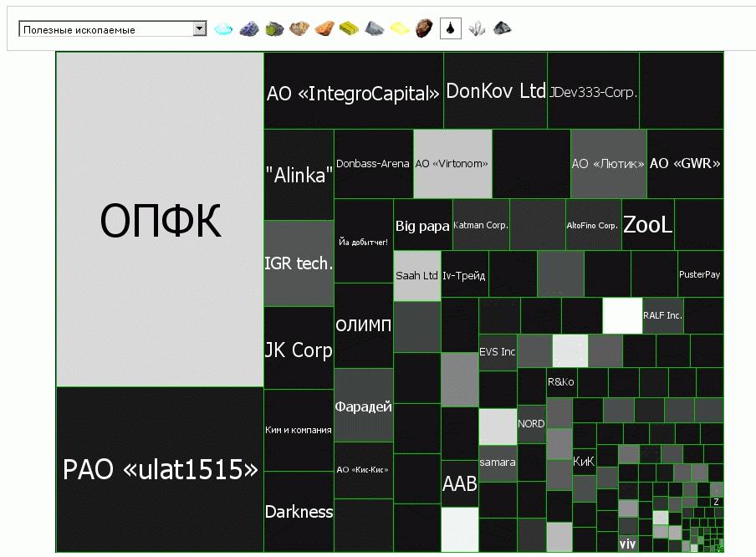Click the DonKov Ltd tile
The height and width of the screenshot is (557, 756).
495,91
